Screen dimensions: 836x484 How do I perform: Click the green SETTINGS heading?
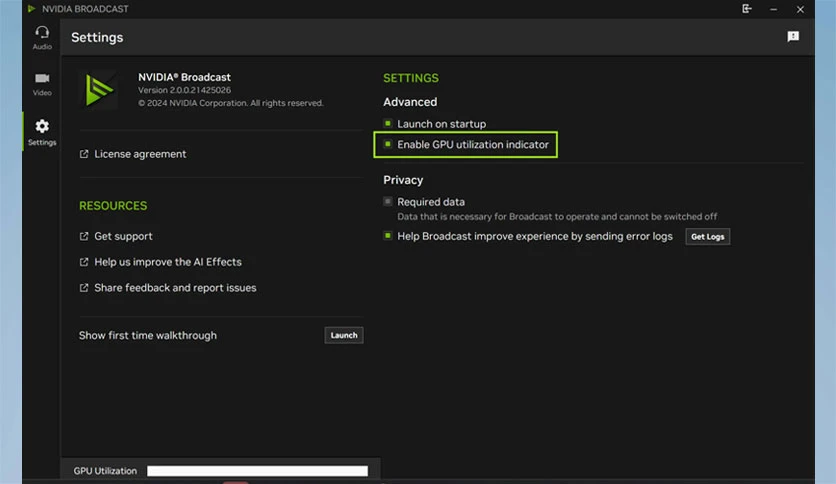411,78
